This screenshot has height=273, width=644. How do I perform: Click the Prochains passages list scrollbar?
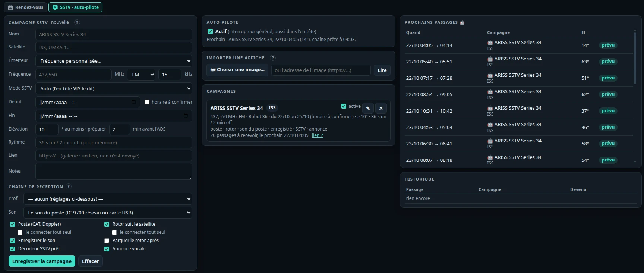tap(635, 58)
